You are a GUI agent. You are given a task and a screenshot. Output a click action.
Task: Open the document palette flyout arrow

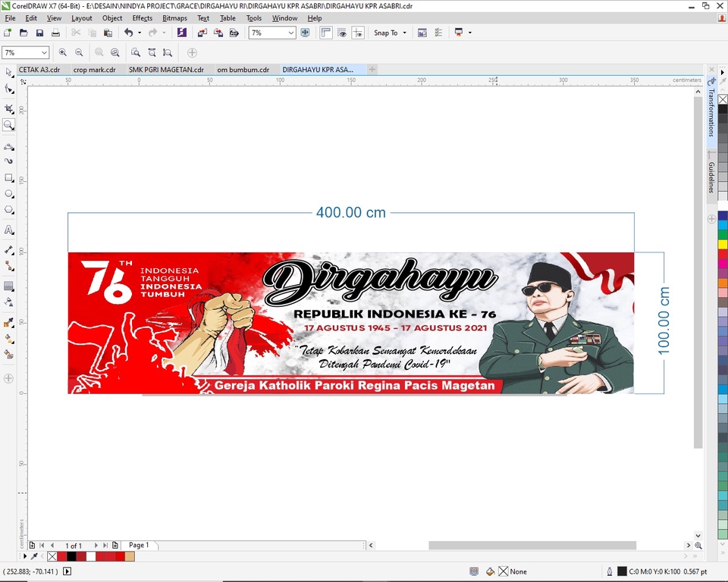click(25, 556)
